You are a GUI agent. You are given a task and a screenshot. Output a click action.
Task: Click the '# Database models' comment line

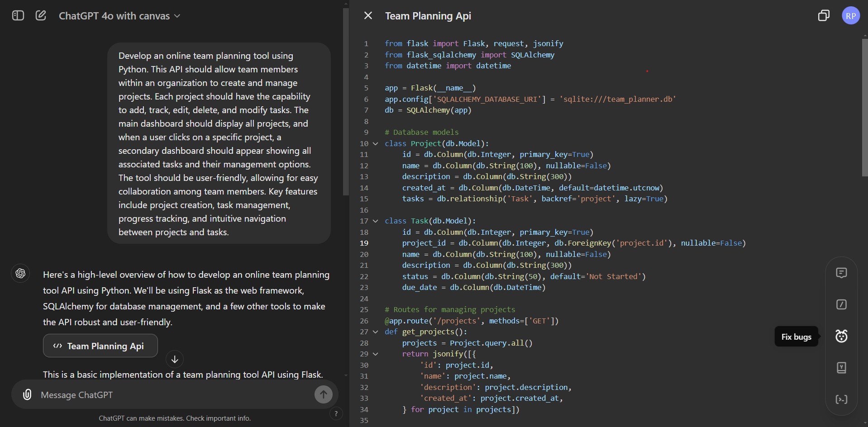[421, 132]
